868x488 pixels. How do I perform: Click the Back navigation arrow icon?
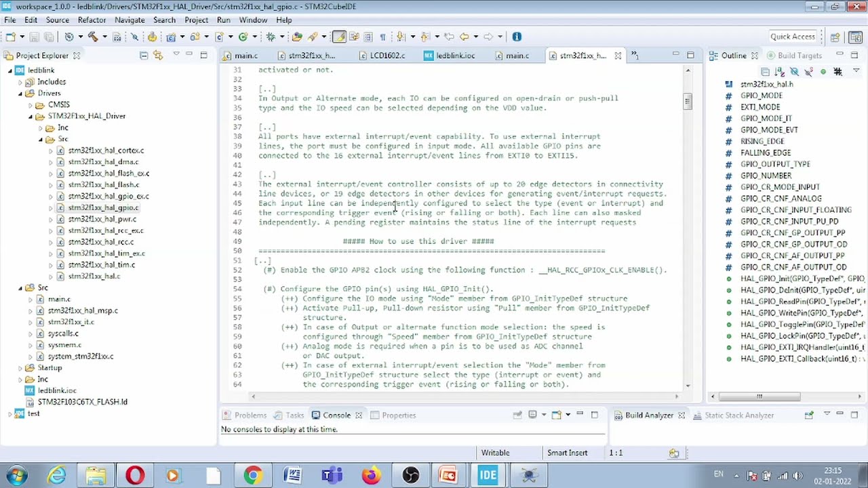(464, 36)
